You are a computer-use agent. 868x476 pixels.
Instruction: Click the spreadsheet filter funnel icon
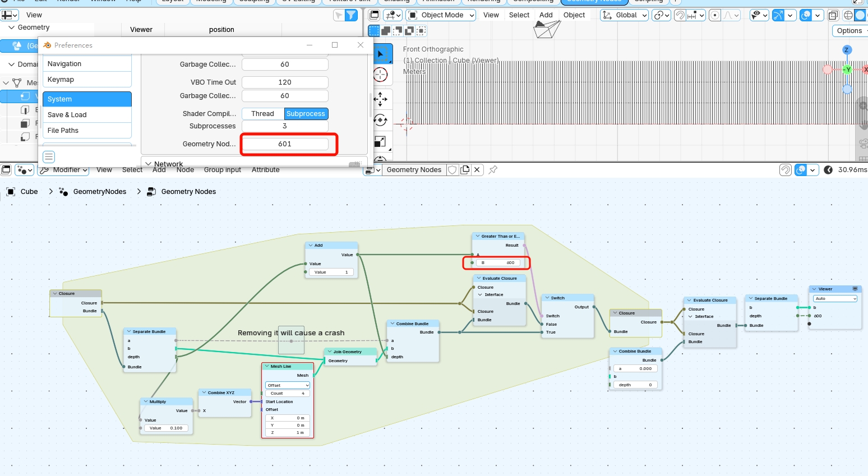[351, 15]
